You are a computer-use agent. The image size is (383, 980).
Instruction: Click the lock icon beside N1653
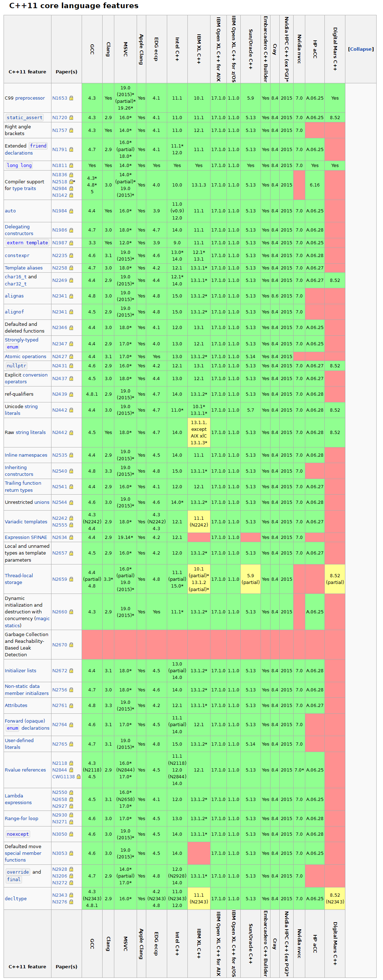(71, 98)
